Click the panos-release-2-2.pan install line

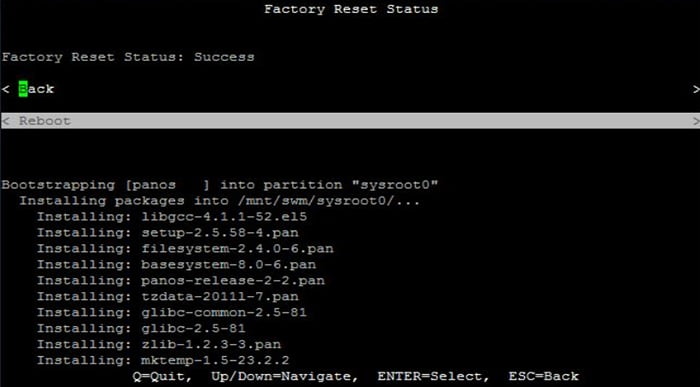pos(181,280)
